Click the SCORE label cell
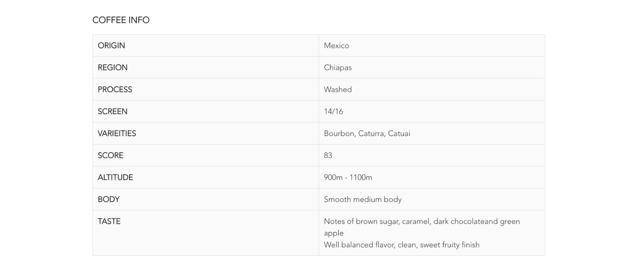 tap(111, 155)
